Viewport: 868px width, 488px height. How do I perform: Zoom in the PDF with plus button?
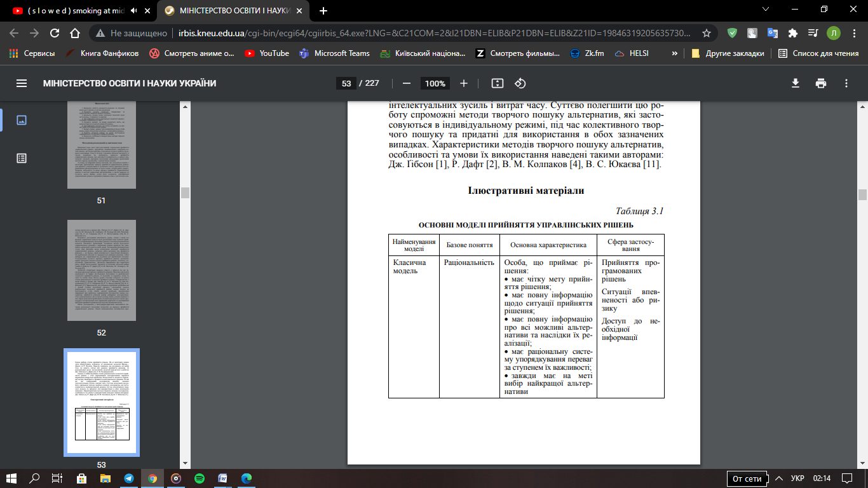[464, 83]
